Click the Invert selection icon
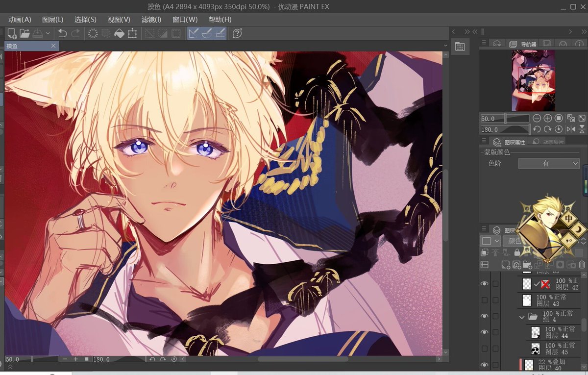Screen dimensions: 588x375 163,33
